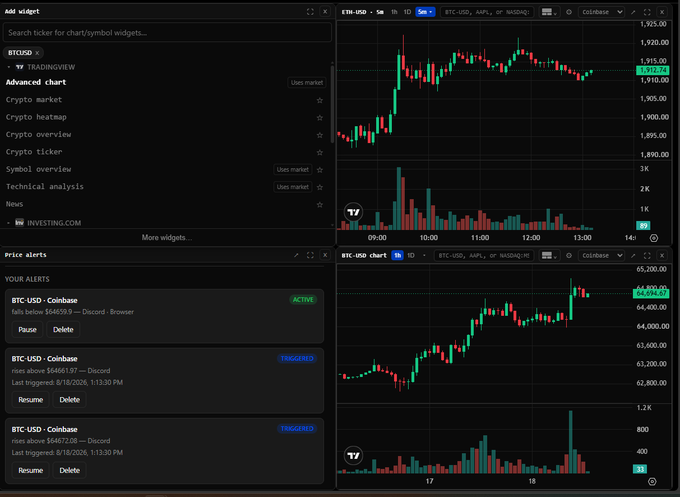Open the 5m interval dropdown on ETH-USD

(x=425, y=12)
